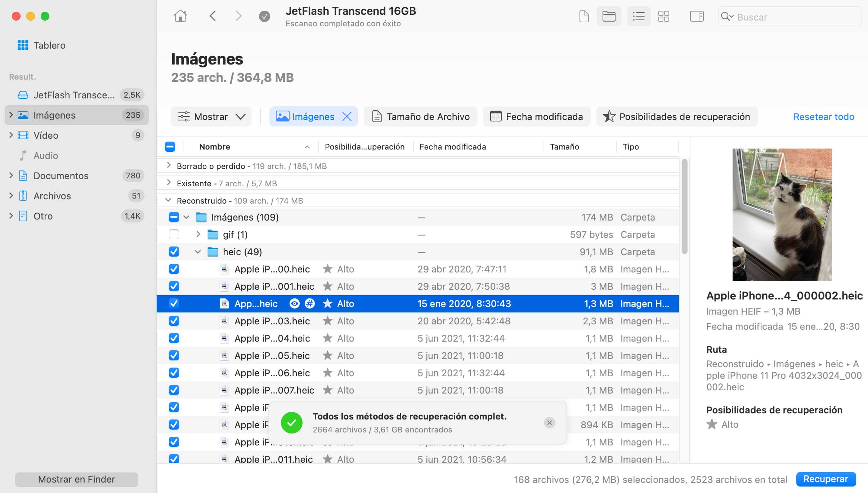The height and width of the screenshot is (493, 868).
Task: Check the gif (1) folder checkbox
Action: [174, 235]
